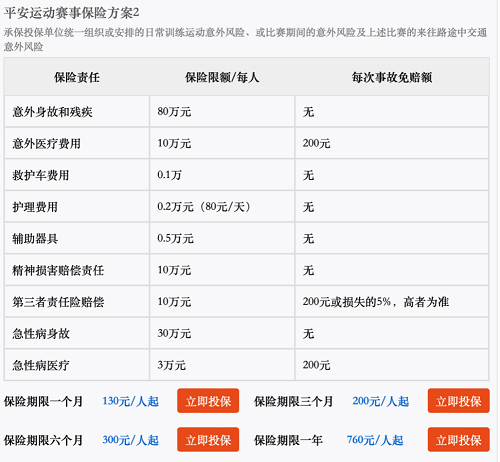Image resolution: width=500 pixels, height=462 pixels.
Task: Click the 0.2万元（80元/天） limit cell
Action: [x=222, y=207]
